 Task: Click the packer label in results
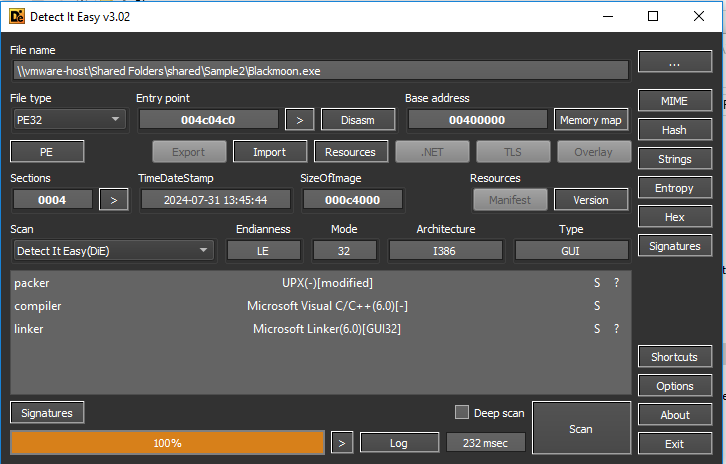tap(31, 283)
